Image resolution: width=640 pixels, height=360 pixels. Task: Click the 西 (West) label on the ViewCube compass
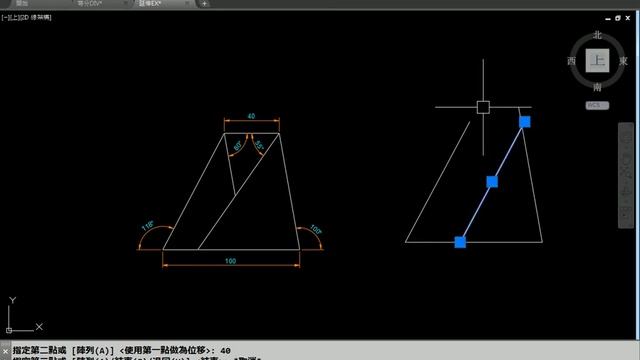[571, 61]
